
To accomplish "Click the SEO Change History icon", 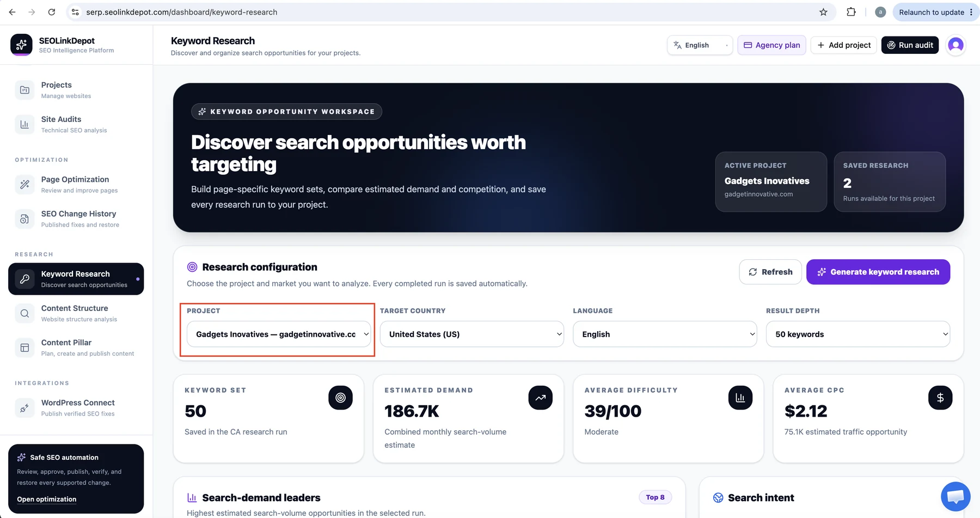I will [x=24, y=219].
